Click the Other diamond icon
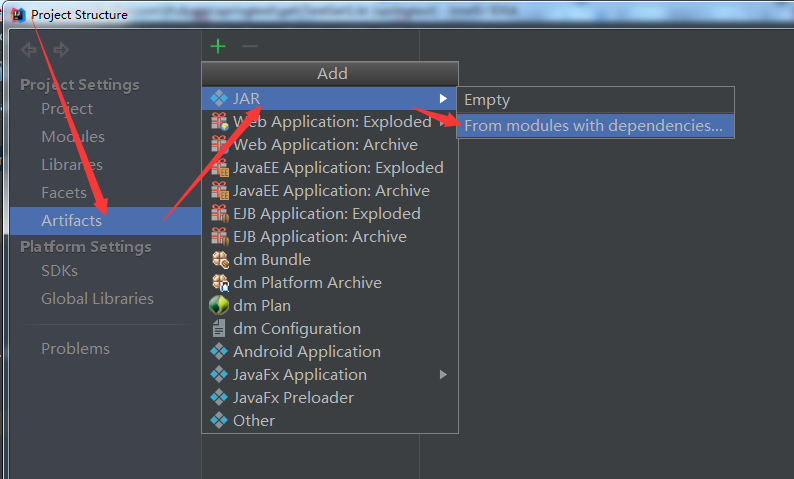This screenshot has width=794, height=479. [219, 420]
